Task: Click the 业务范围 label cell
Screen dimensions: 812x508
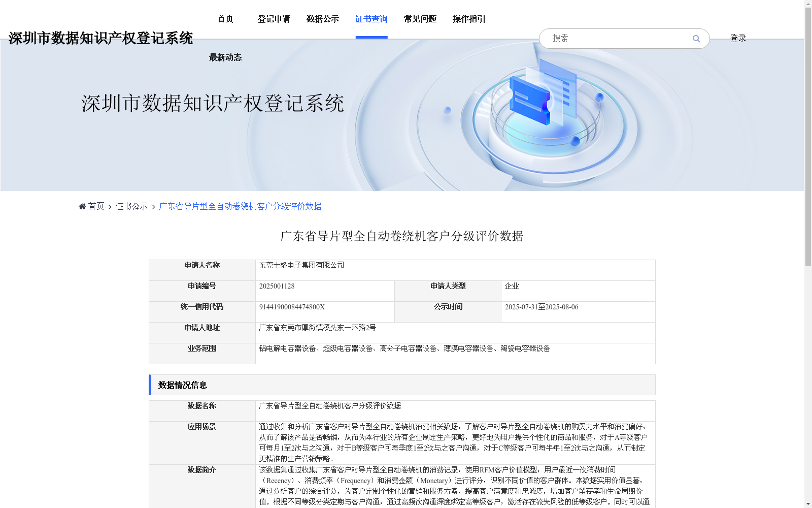Action: coord(202,354)
